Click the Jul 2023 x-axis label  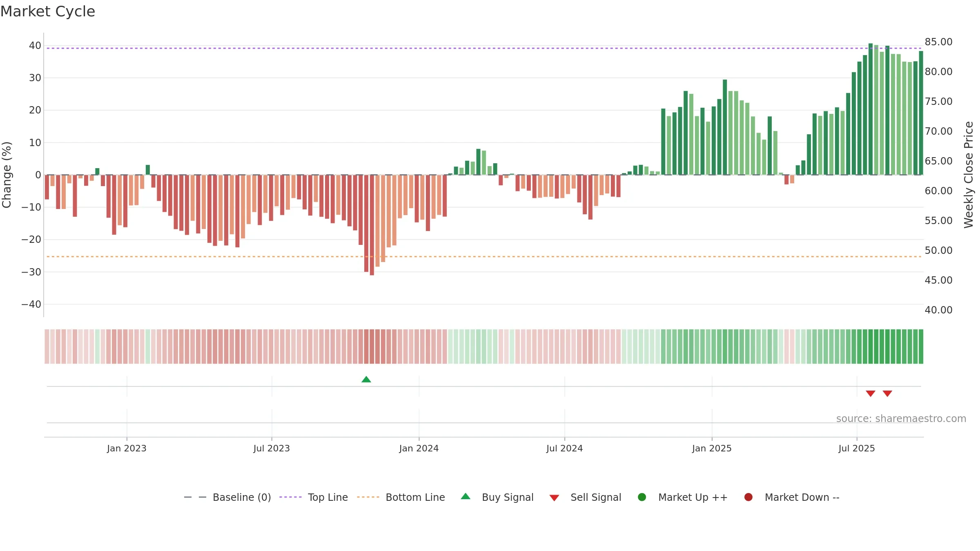[272, 449]
